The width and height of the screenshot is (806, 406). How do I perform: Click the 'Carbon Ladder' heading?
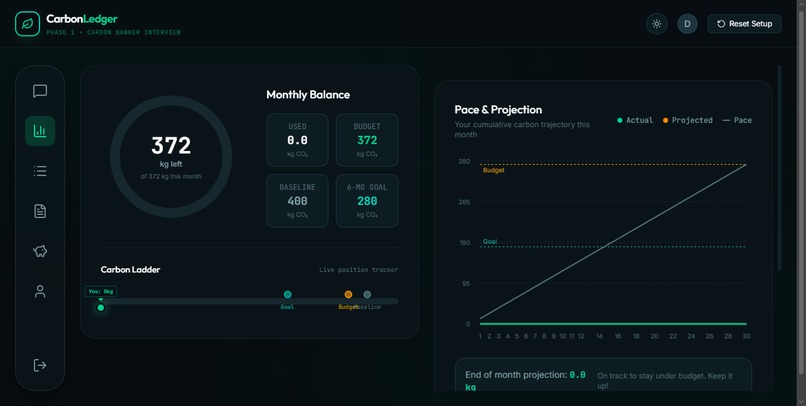click(x=131, y=269)
